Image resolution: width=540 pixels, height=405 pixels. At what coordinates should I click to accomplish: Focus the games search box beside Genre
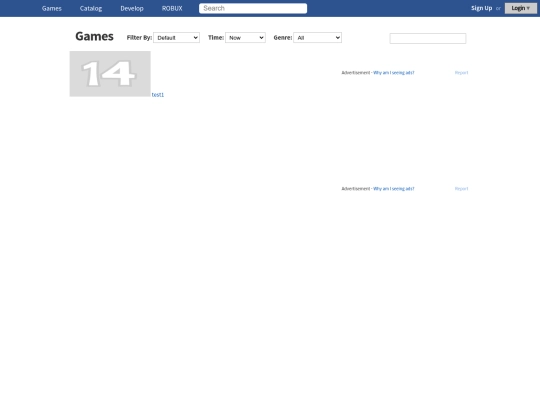tap(428, 38)
